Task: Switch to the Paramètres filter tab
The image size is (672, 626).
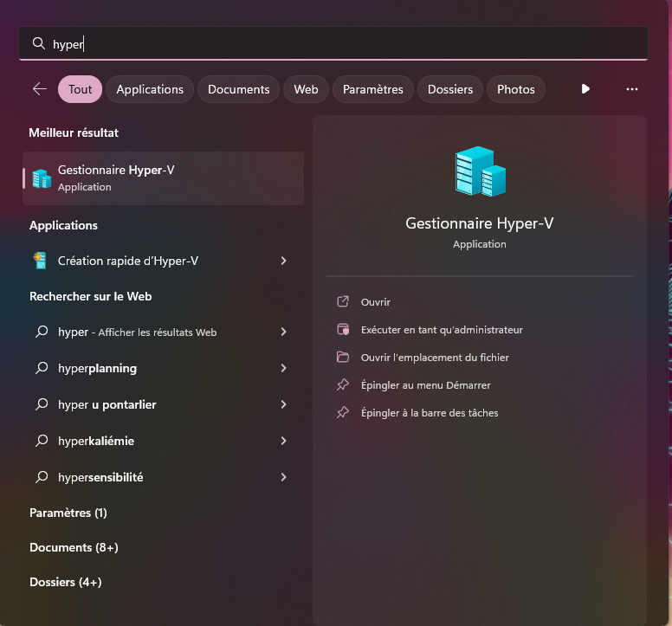Action: [373, 89]
